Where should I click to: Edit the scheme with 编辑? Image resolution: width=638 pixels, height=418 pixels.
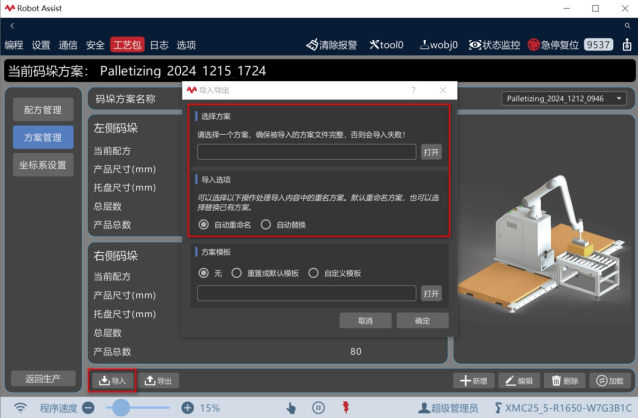(519, 381)
